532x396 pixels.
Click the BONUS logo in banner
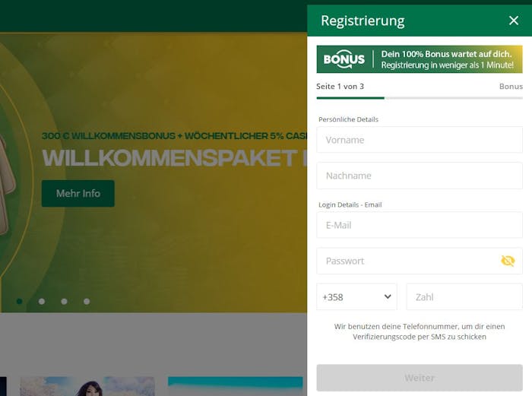point(344,59)
